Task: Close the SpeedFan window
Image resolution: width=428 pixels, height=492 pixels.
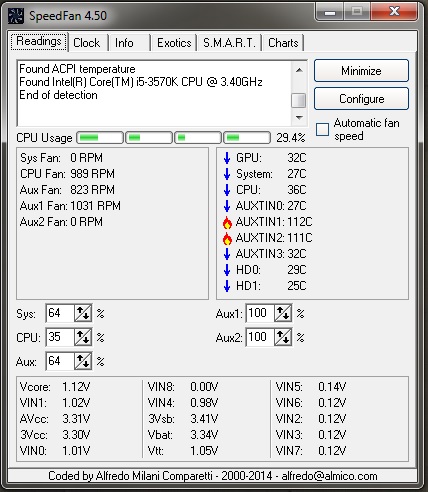Action: [x=394, y=12]
